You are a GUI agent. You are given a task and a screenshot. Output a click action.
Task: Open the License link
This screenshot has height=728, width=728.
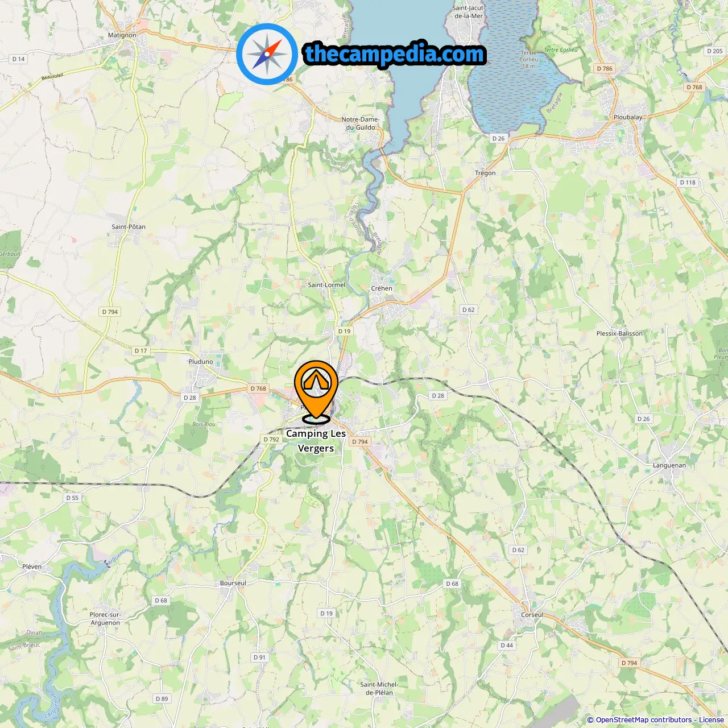pyautogui.click(x=712, y=720)
